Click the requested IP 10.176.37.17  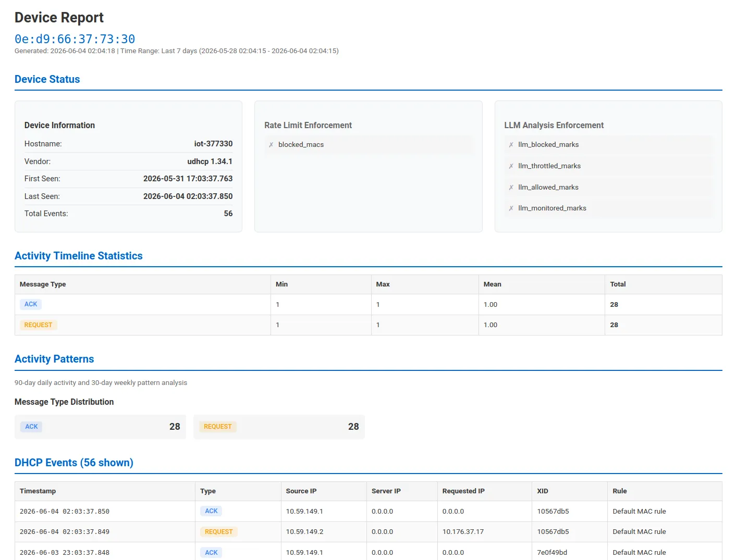coord(463,532)
